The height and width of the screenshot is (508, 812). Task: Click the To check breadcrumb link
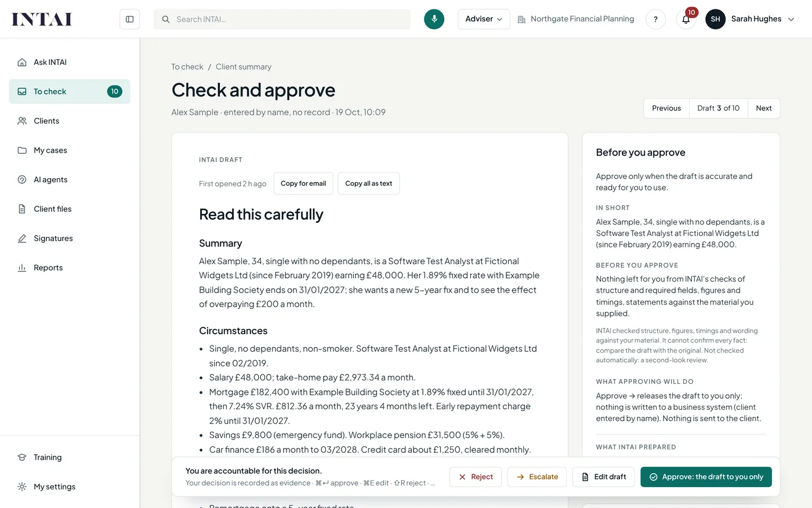[187, 67]
